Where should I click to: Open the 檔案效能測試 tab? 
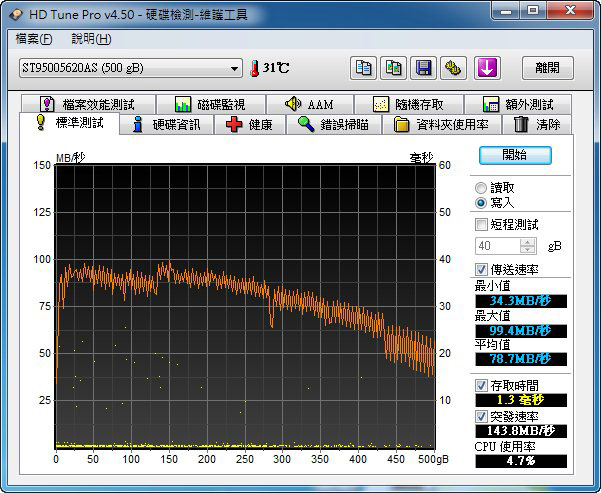tap(88, 104)
